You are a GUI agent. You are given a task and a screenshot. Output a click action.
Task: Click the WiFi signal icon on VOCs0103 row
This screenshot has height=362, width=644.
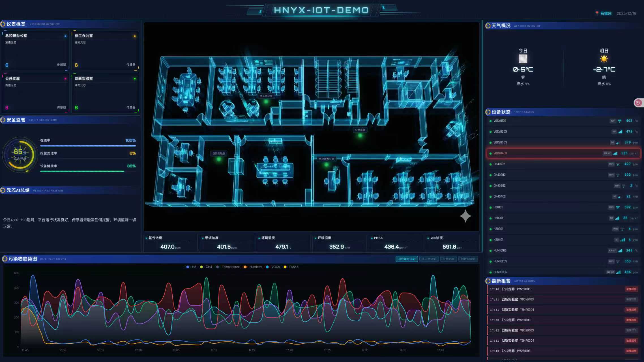point(619,121)
